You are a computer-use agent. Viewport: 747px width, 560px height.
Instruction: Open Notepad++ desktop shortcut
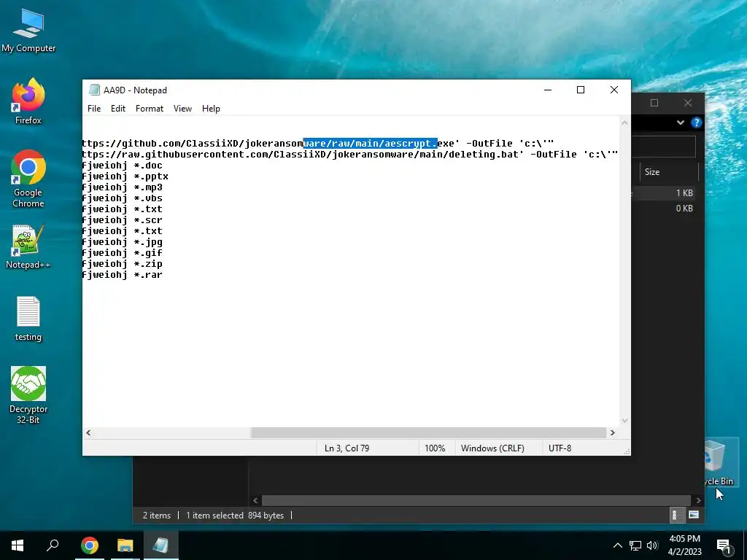coord(28,246)
